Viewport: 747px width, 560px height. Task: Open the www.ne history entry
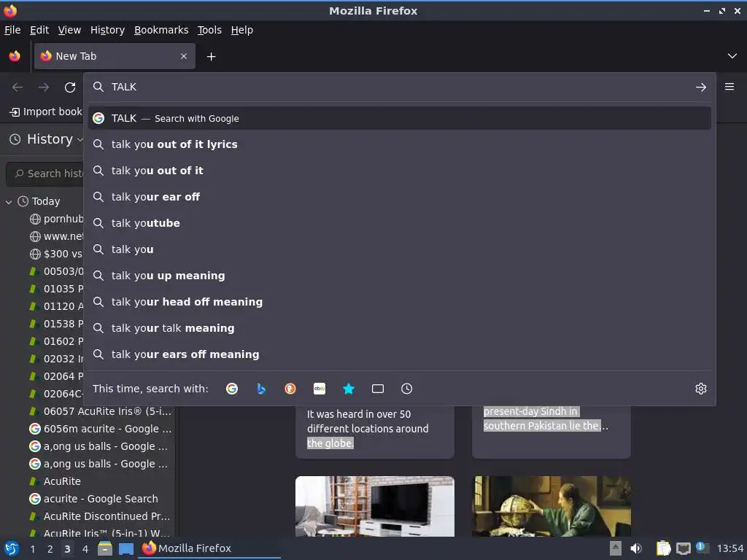56,236
